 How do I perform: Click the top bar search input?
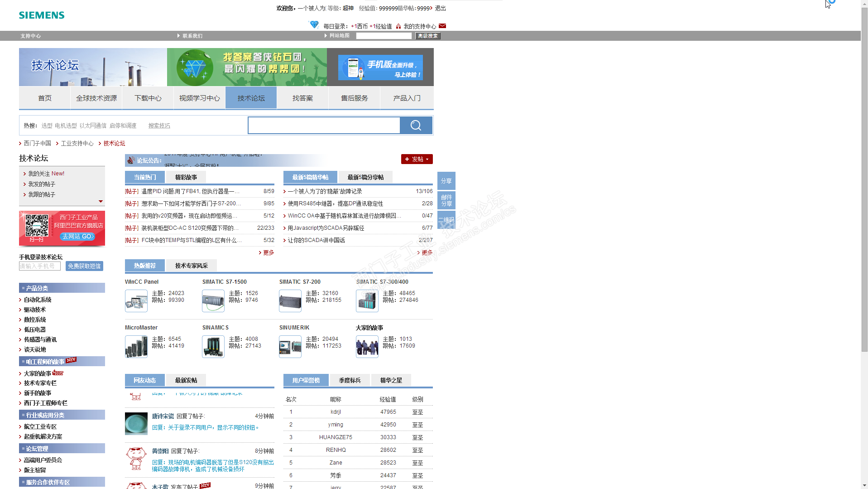pyautogui.click(x=384, y=36)
